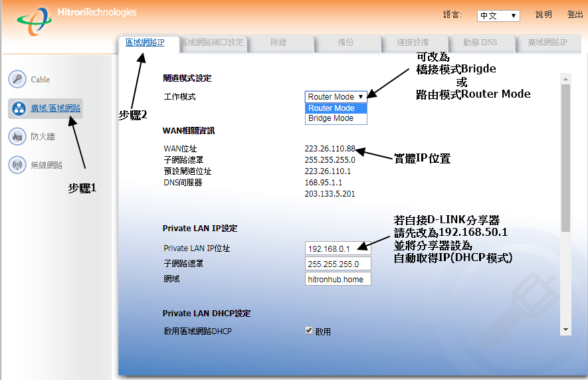Open the 無線網路 sidebar link
The image size is (588, 380).
47,165
